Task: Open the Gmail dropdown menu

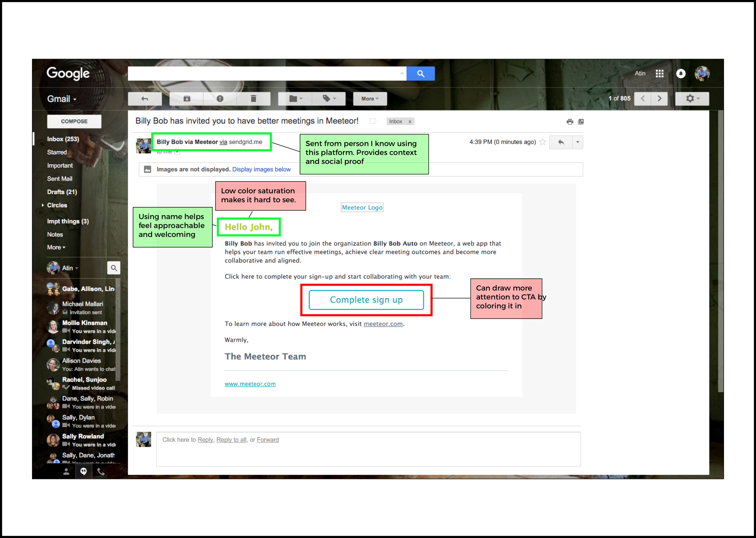Action: coord(62,99)
